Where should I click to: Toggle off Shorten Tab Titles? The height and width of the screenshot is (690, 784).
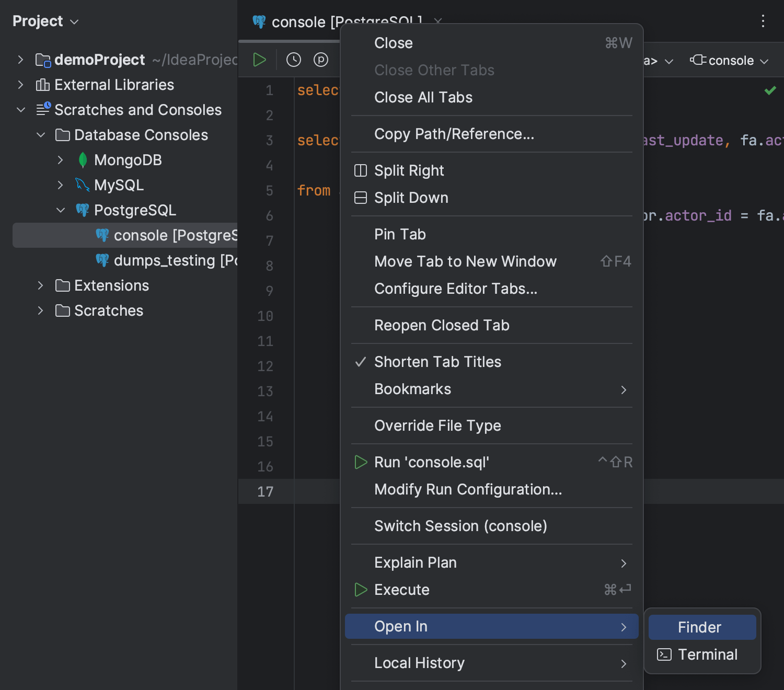click(x=437, y=361)
